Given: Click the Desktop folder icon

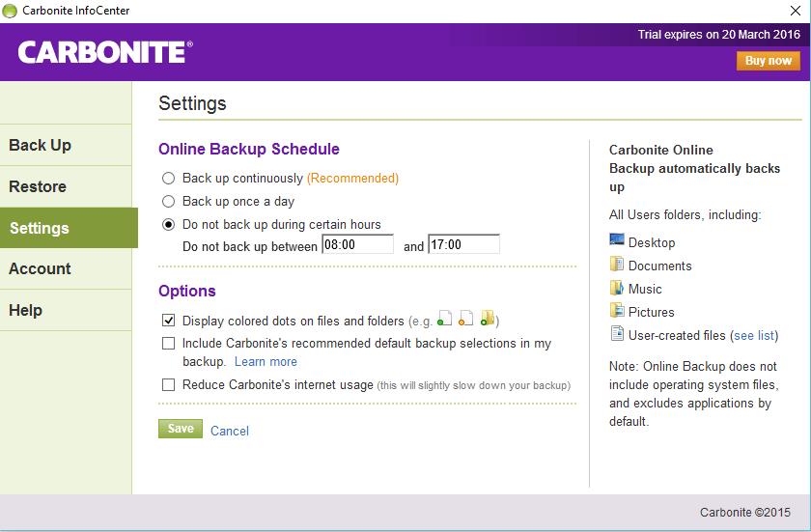Looking at the screenshot, I should coord(617,240).
